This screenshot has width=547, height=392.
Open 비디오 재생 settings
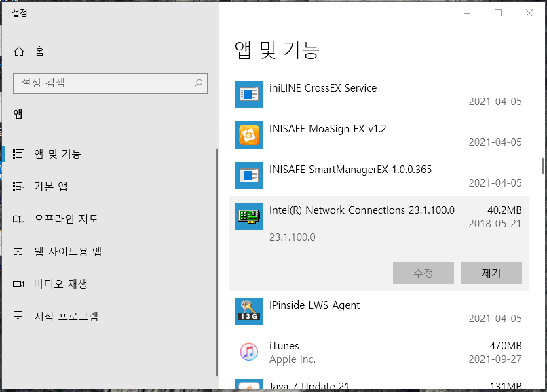[x=109, y=284]
